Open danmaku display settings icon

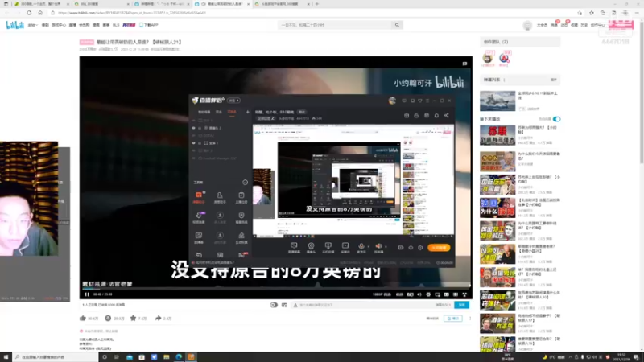click(284, 305)
